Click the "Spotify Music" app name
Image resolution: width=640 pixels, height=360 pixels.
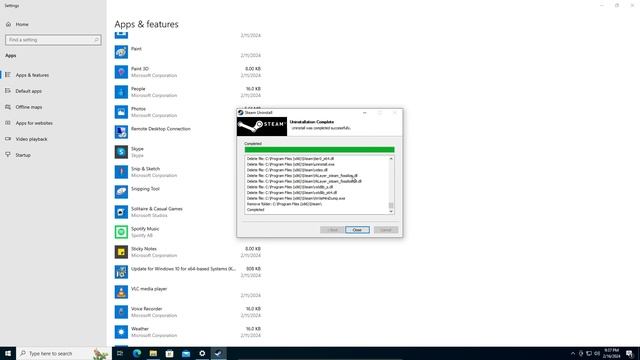[x=145, y=229]
